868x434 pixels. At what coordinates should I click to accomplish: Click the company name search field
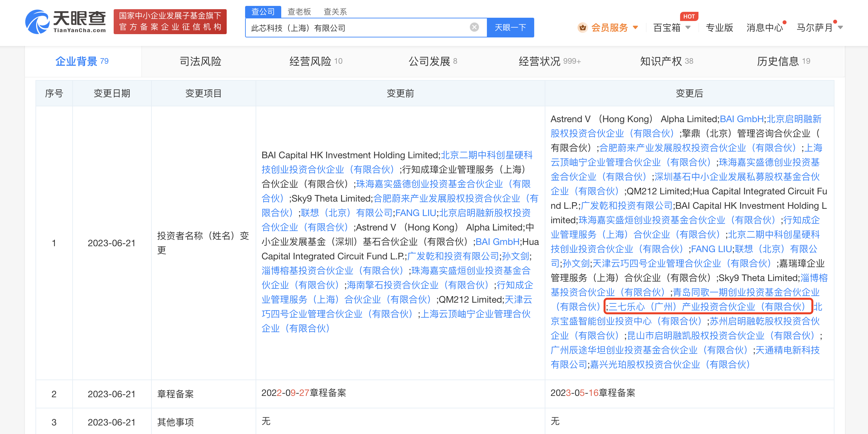[366, 28]
